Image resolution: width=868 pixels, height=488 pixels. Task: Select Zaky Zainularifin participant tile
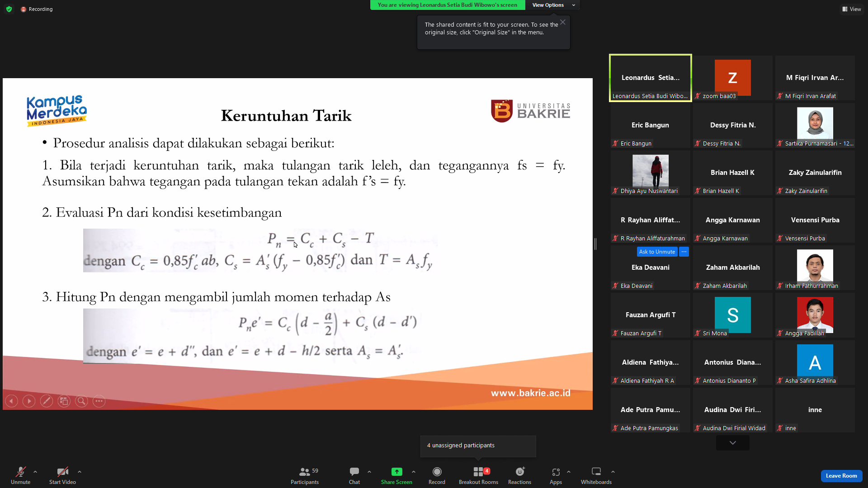815,173
